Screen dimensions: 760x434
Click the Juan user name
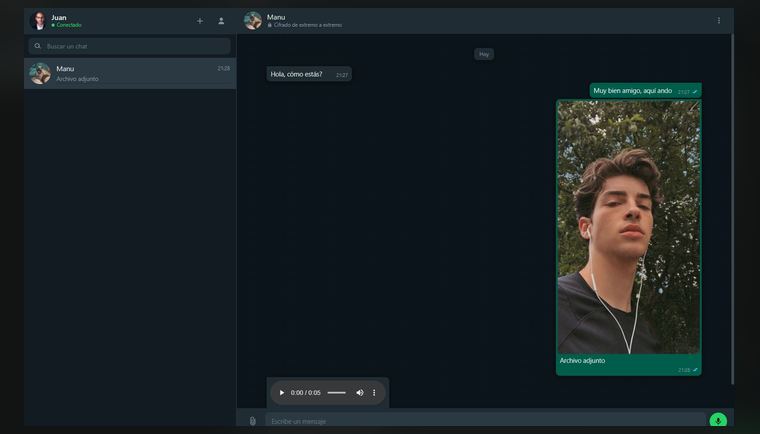click(59, 17)
